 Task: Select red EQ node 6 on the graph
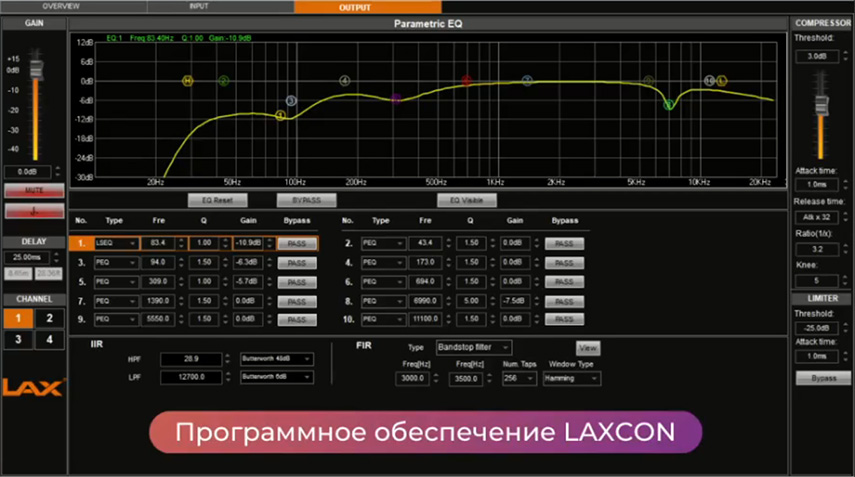click(x=467, y=81)
